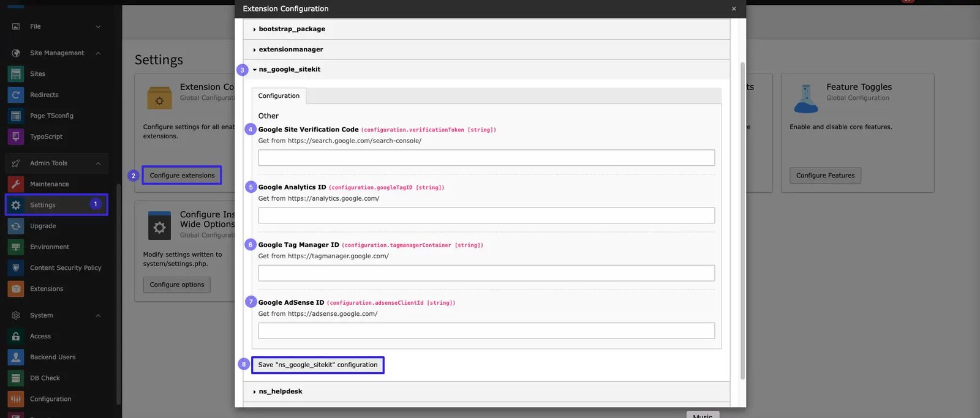This screenshot has width=980, height=418.
Task: Expand the extensionmanager section
Action: pos(486,50)
